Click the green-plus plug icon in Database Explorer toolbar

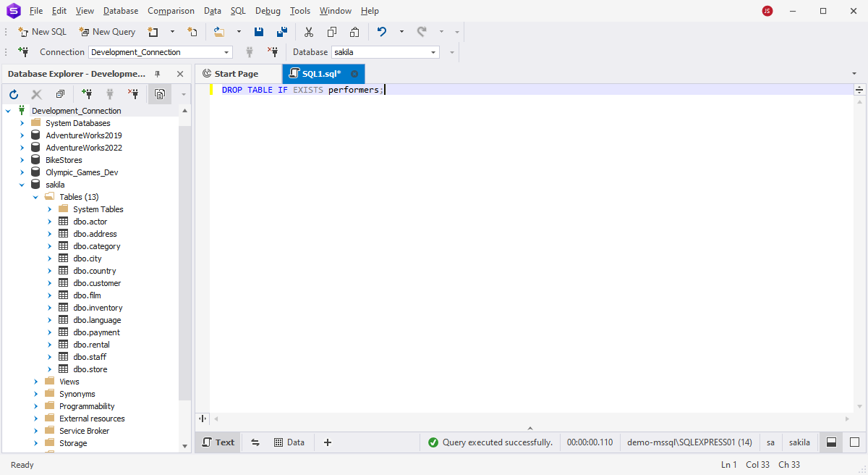(87, 94)
